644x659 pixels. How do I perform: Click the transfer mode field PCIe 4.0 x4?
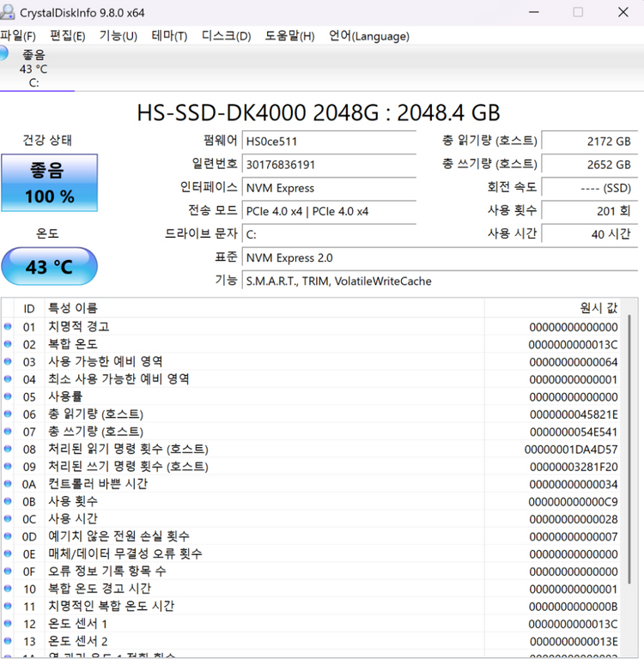(x=329, y=211)
